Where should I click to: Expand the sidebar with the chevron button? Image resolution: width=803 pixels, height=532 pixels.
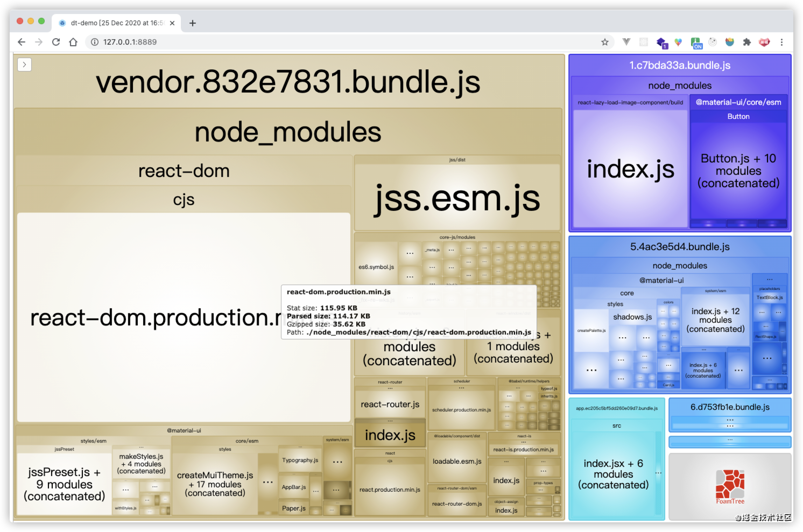point(24,65)
